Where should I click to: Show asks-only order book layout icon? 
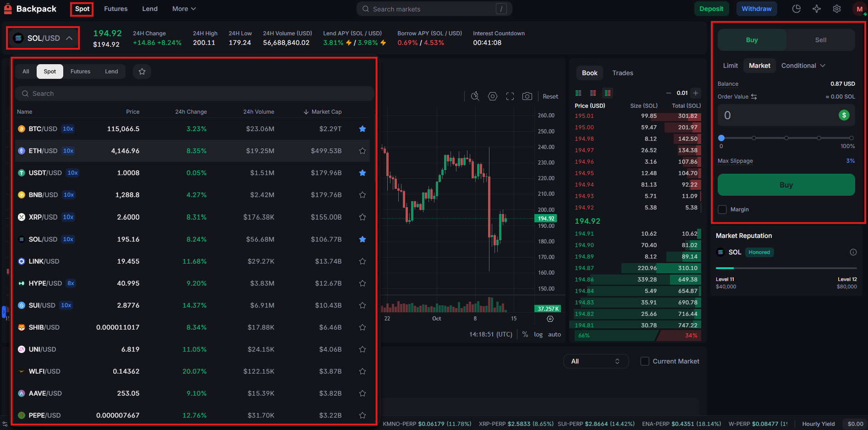pyautogui.click(x=593, y=93)
